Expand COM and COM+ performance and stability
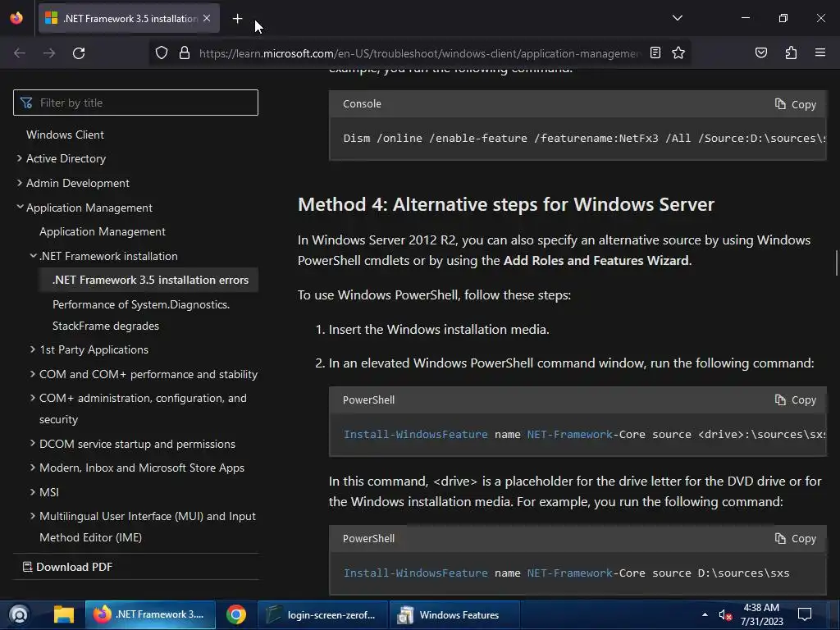Screen dimensions: 840x630 [33, 374]
